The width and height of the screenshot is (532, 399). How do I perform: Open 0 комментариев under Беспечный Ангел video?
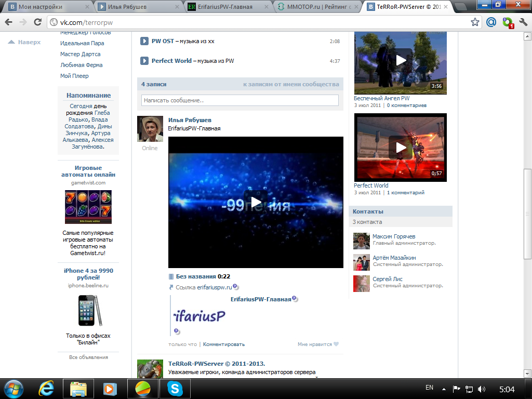point(407,105)
